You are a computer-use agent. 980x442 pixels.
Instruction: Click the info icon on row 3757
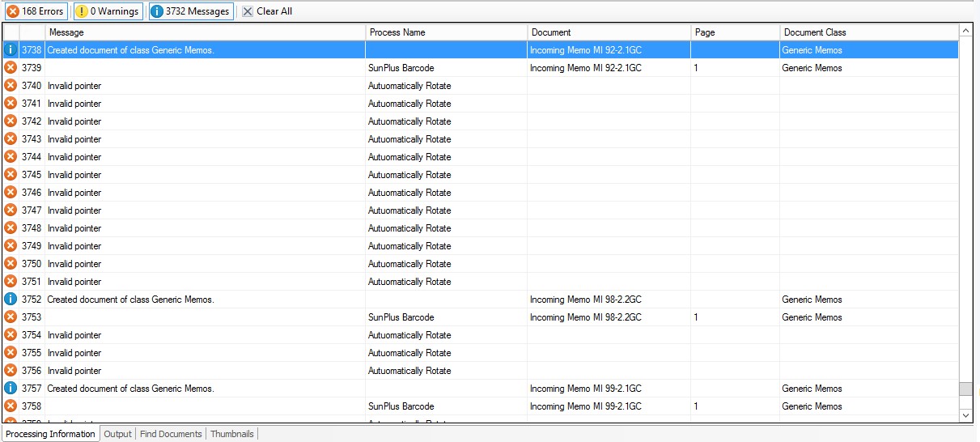(11, 389)
